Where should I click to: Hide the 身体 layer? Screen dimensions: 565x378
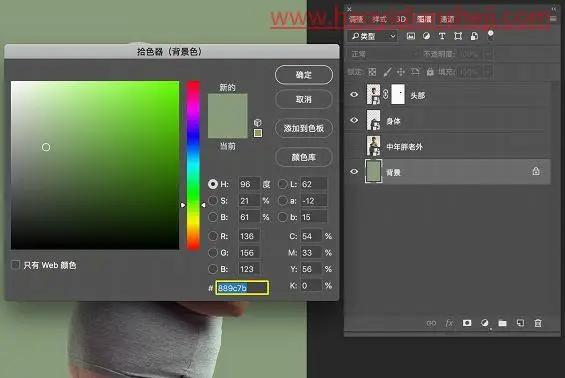[354, 120]
